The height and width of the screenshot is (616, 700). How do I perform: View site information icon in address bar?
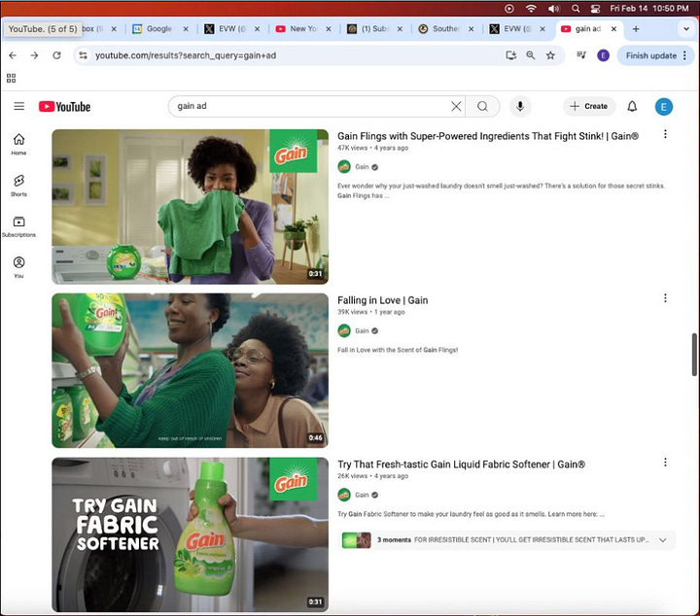83,55
